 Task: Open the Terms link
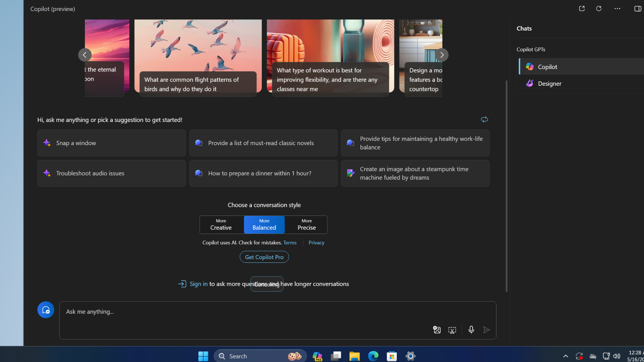point(290,242)
